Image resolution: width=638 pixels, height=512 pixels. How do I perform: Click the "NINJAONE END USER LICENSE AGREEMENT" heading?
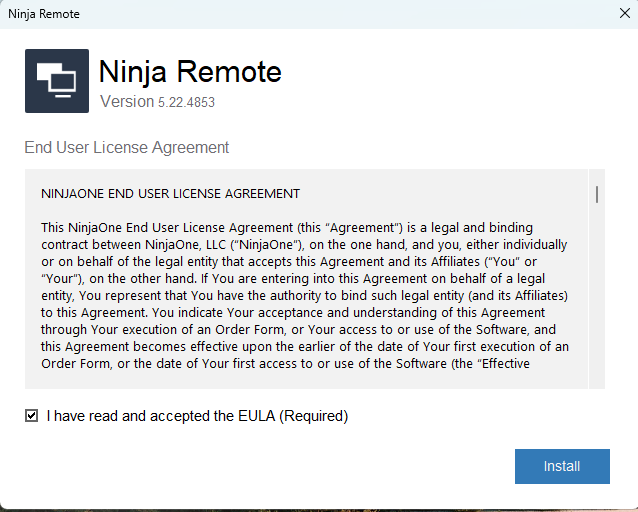click(170, 193)
